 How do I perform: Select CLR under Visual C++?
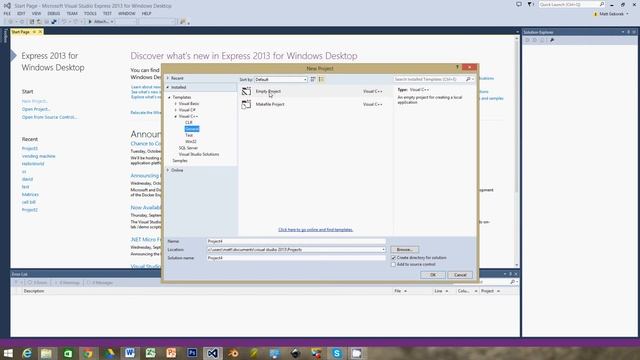coord(189,122)
